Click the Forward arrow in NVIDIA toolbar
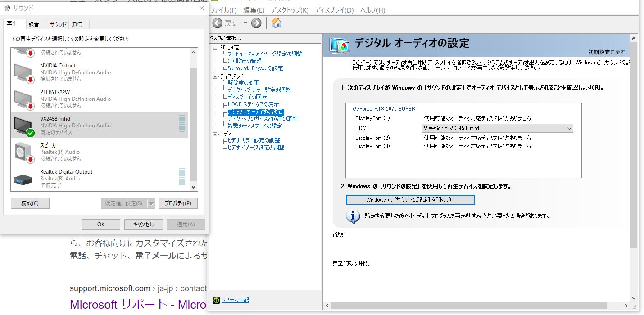This screenshot has width=644, height=315. click(256, 23)
